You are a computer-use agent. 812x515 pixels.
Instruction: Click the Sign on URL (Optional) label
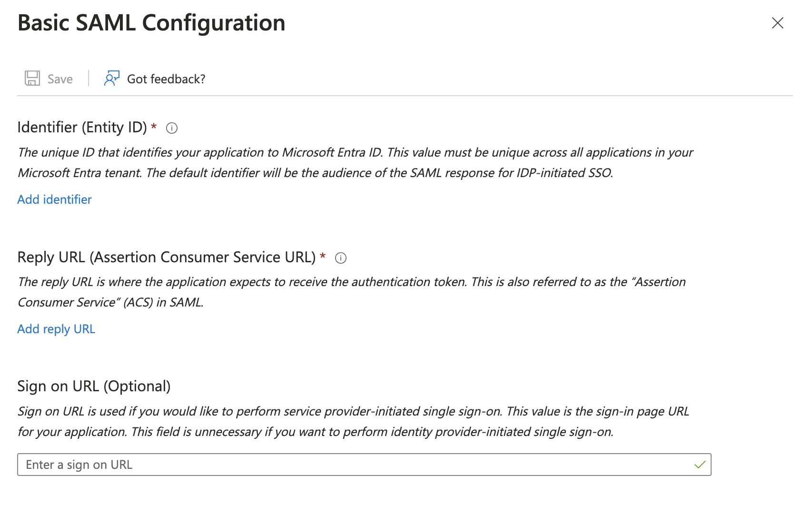[x=94, y=386]
